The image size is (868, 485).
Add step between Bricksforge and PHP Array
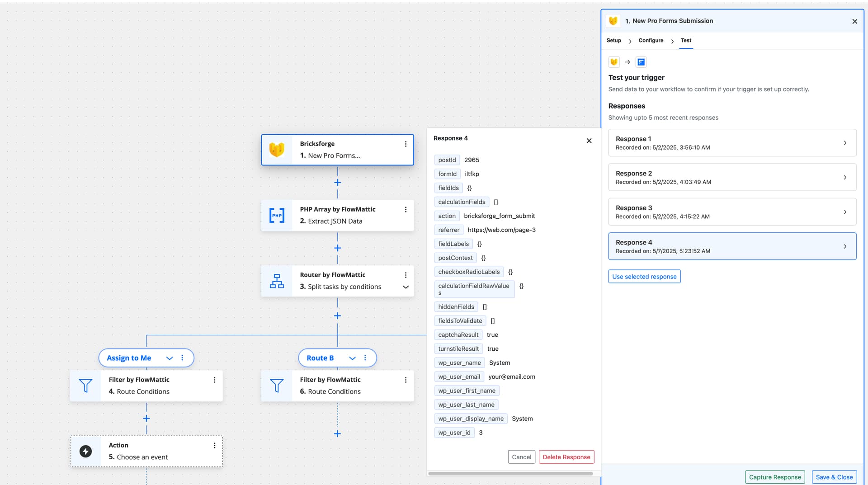click(337, 183)
